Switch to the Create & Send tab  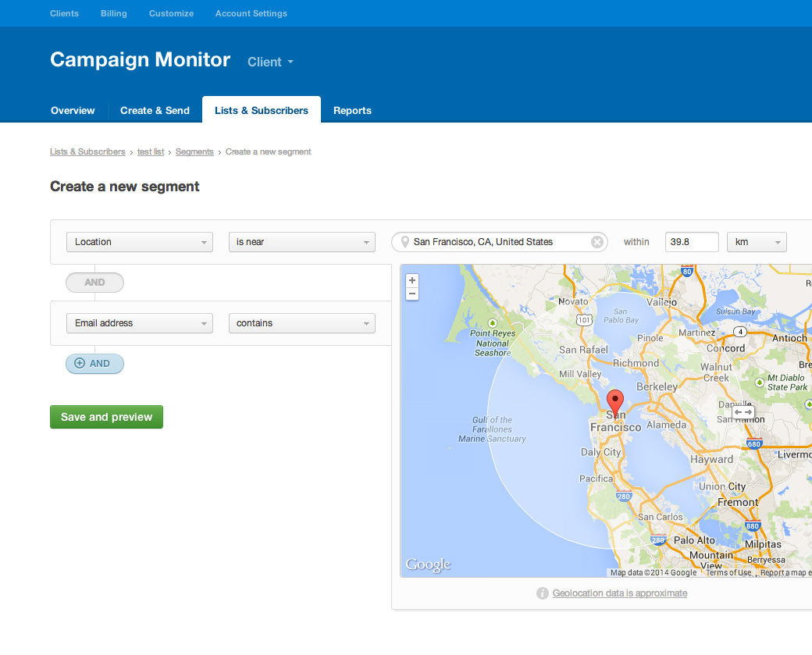pos(155,110)
